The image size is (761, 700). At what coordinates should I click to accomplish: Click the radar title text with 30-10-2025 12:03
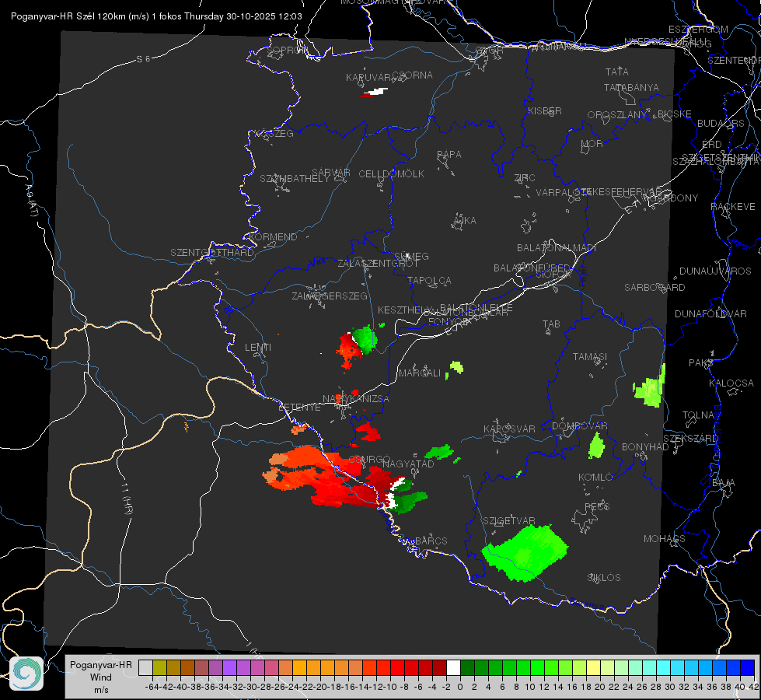click(156, 16)
